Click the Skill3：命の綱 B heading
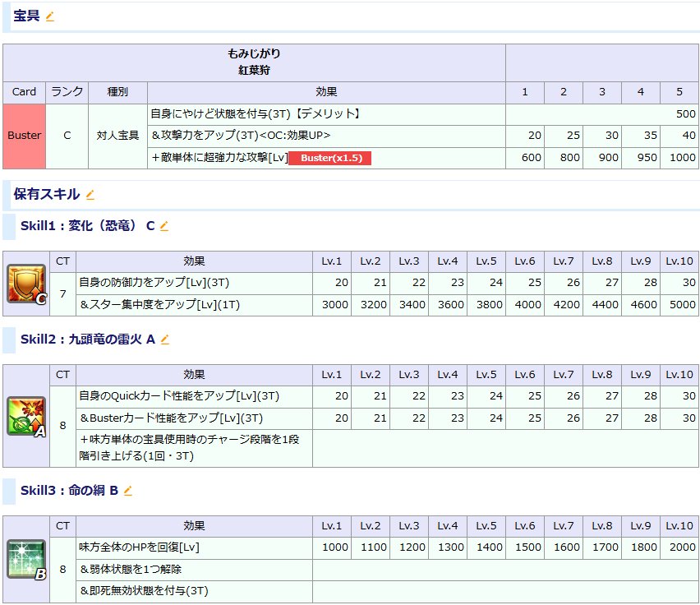Image resolution: width=700 pixels, height=605 pixels. click(69, 490)
